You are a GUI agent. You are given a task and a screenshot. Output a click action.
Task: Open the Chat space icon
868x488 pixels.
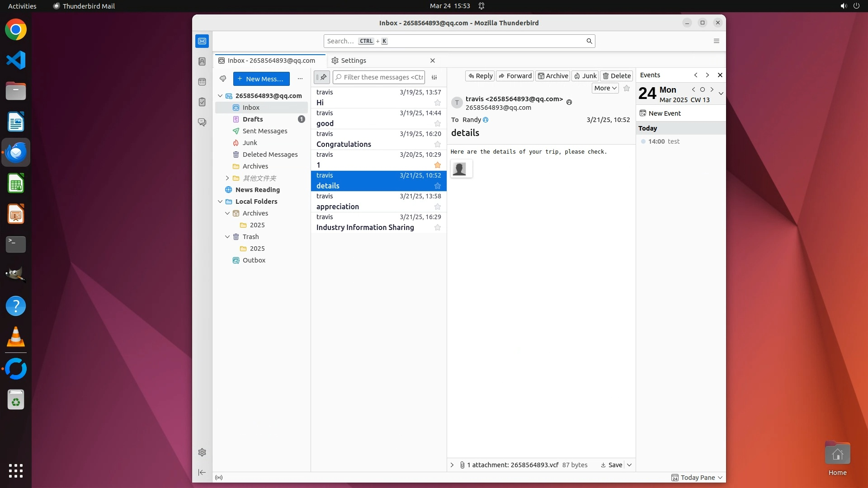(202, 122)
